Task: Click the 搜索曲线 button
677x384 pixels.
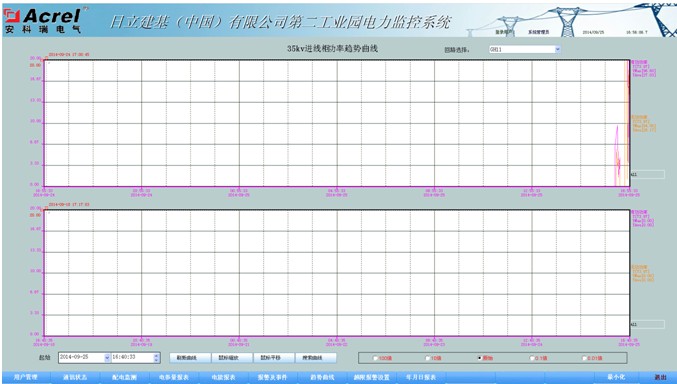Action: point(315,358)
